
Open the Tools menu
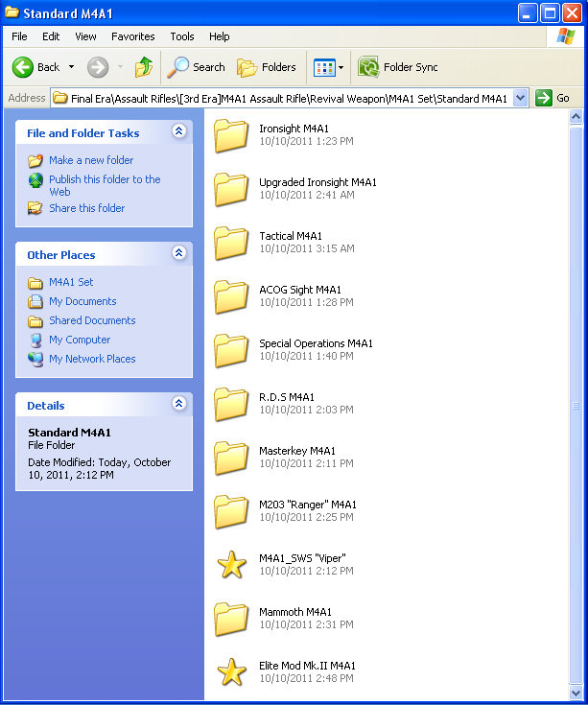pyautogui.click(x=182, y=36)
